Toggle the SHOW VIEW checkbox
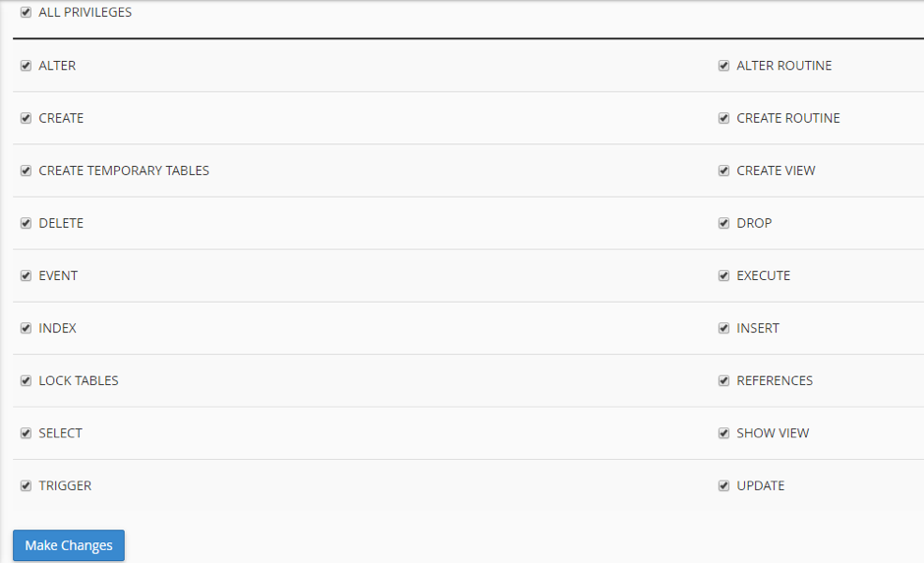This screenshot has height=563, width=924. 723,433
